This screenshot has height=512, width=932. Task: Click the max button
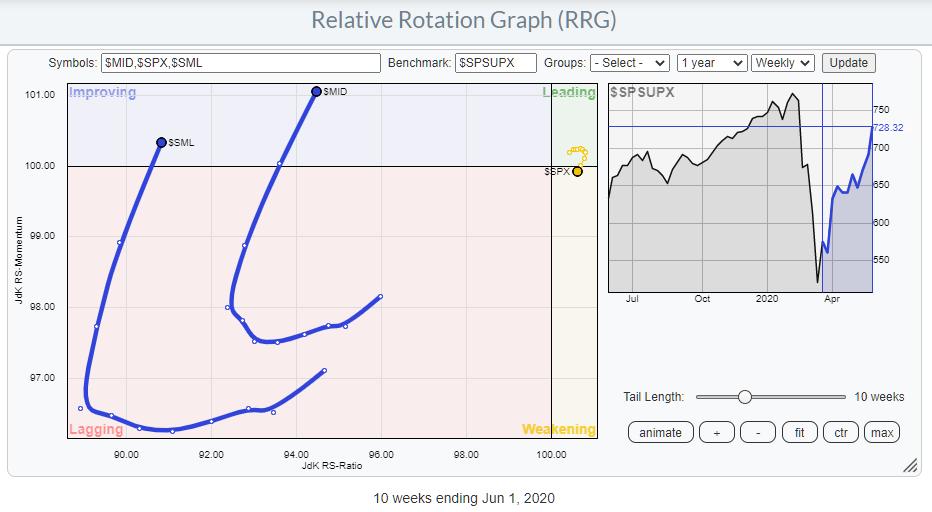(882, 432)
